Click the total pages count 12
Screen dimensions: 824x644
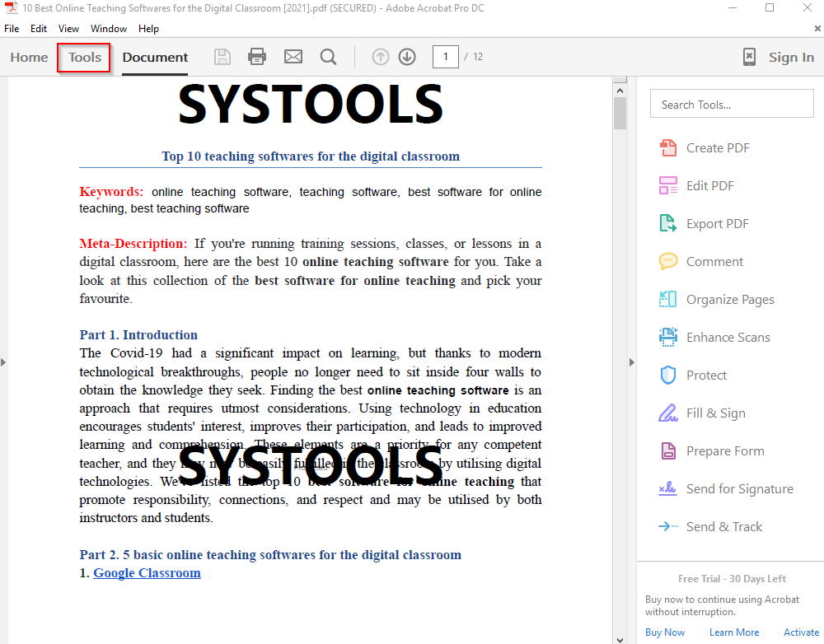(478, 57)
